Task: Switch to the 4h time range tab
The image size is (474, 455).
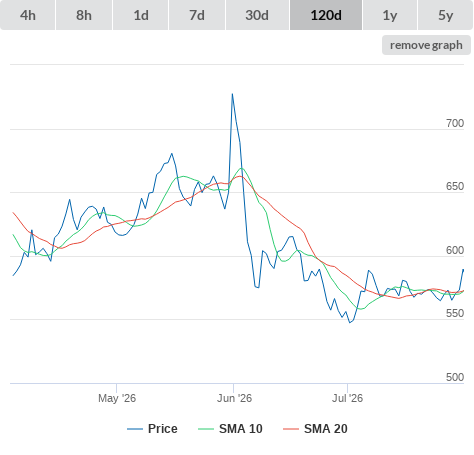Action: [28, 15]
